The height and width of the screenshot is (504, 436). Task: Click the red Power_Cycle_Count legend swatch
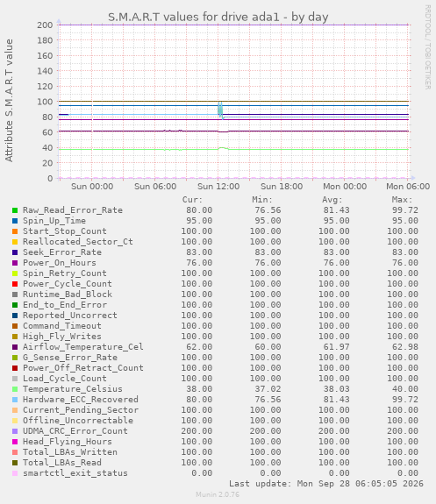tap(15, 284)
